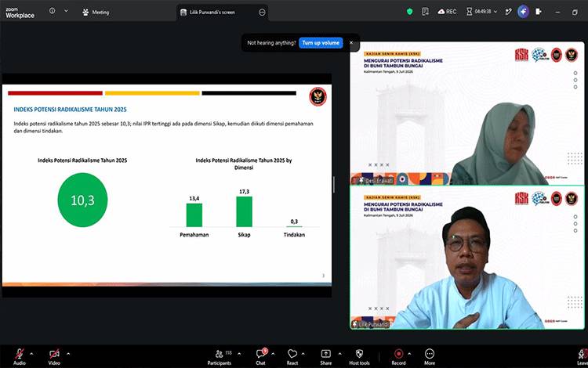
Task: Click the 10,3 green circle in slide
Action: (82, 200)
